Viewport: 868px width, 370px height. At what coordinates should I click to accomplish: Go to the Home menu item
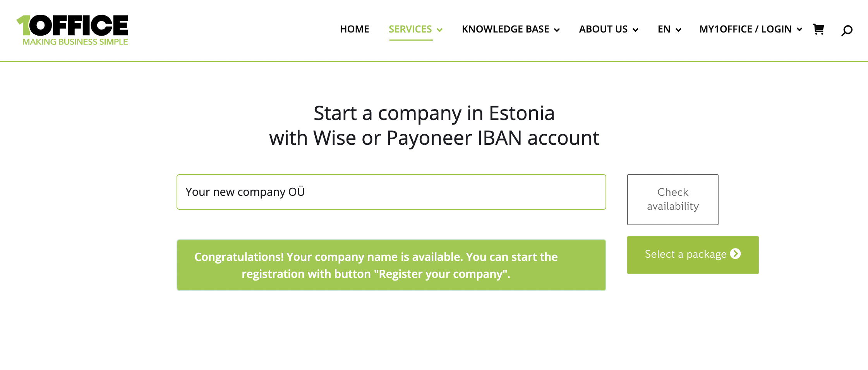(x=354, y=29)
